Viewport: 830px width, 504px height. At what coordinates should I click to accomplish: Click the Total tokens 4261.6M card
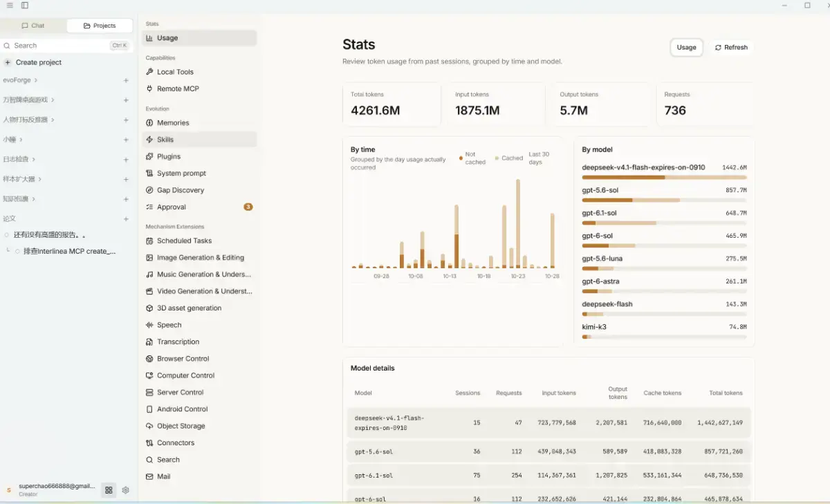(x=391, y=104)
